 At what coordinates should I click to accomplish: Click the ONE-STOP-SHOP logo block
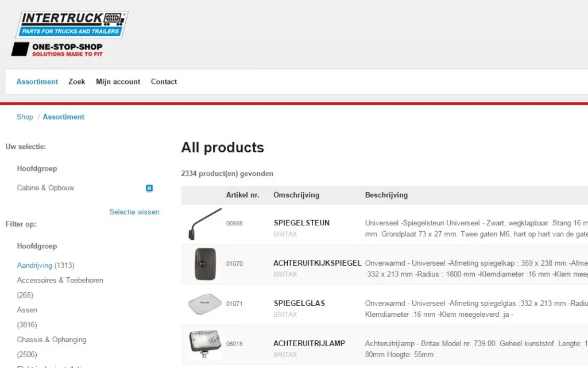point(56,49)
